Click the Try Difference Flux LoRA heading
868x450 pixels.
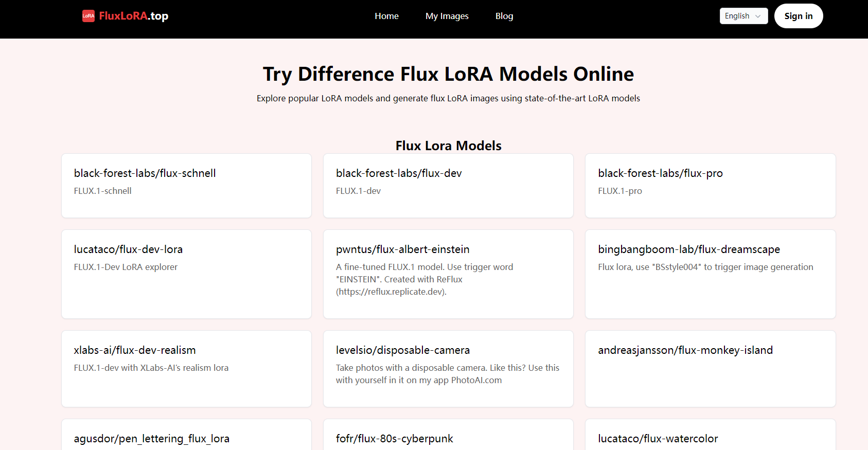pos(448,74)
